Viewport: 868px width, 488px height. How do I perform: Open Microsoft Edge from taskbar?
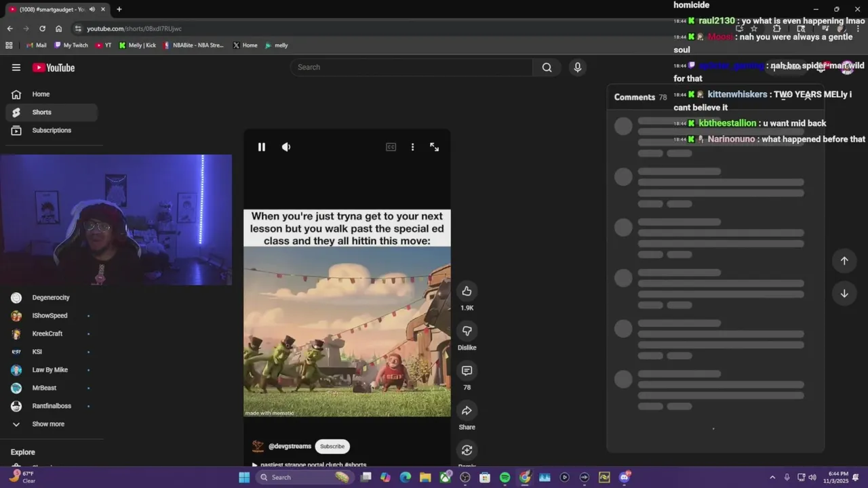406,477
